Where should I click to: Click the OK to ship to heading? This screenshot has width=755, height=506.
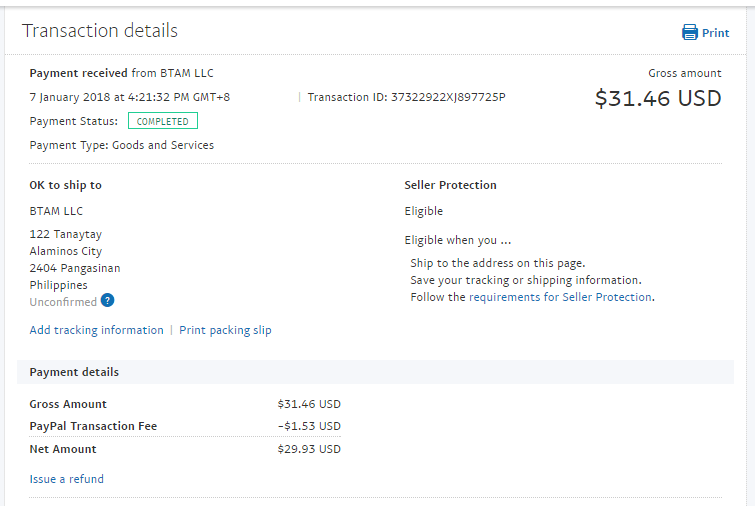(65, 185)
